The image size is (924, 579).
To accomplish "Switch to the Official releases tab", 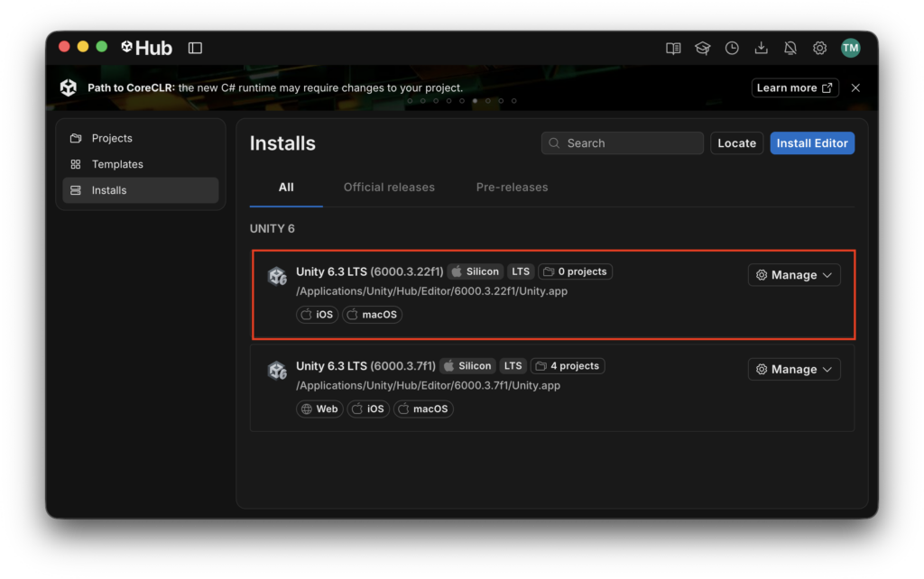I will pyautogui.click(x=389, y=188).
